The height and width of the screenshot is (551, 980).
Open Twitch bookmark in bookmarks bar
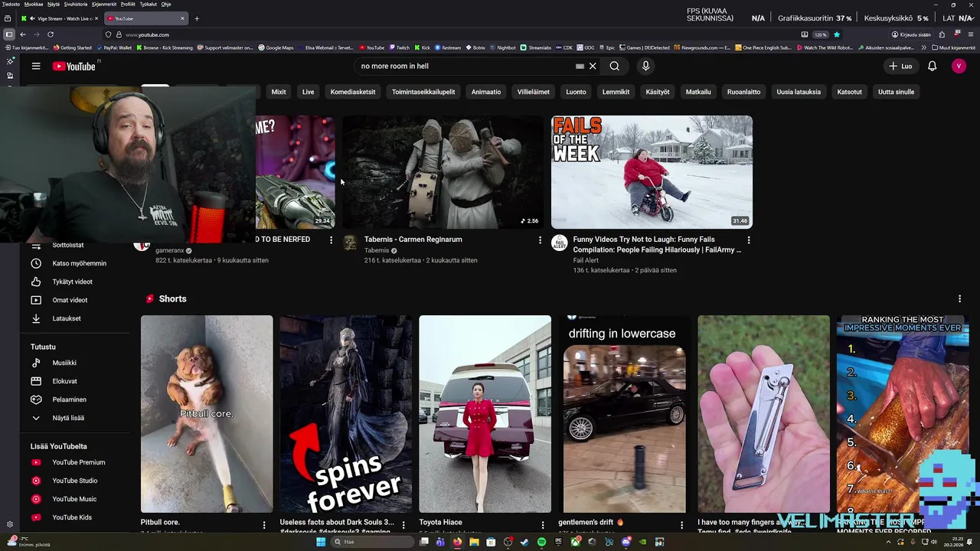(x=398, y=47)
